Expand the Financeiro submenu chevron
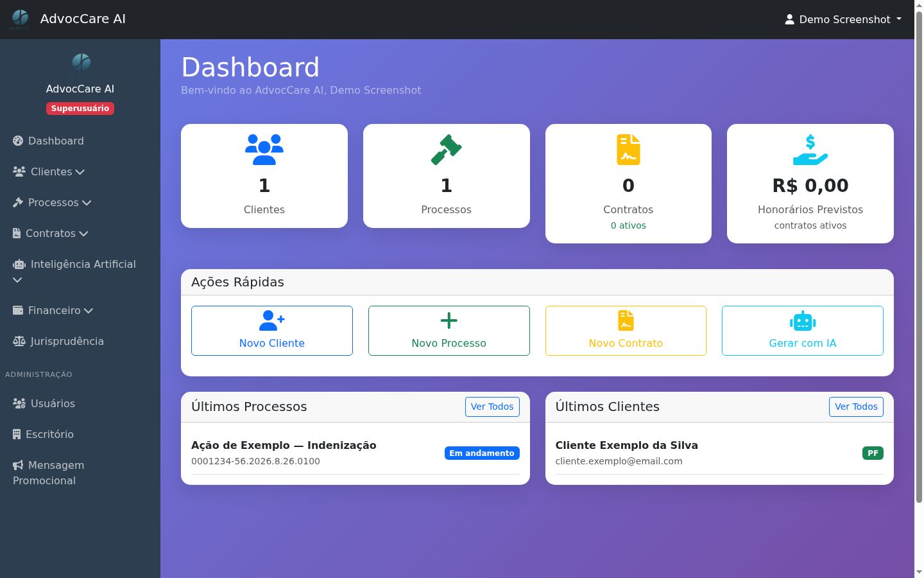Image resolution: width=924 pixels, height=578 pixels. 89,311
